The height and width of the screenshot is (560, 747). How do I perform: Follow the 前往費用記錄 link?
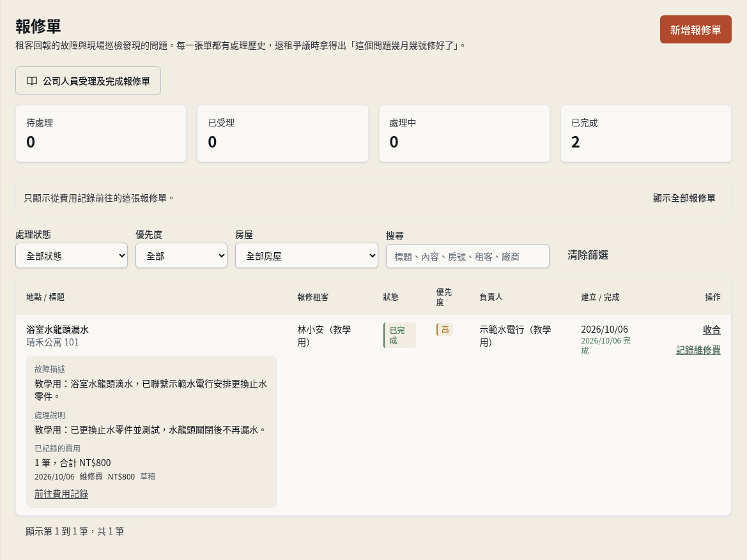[61, 494]
